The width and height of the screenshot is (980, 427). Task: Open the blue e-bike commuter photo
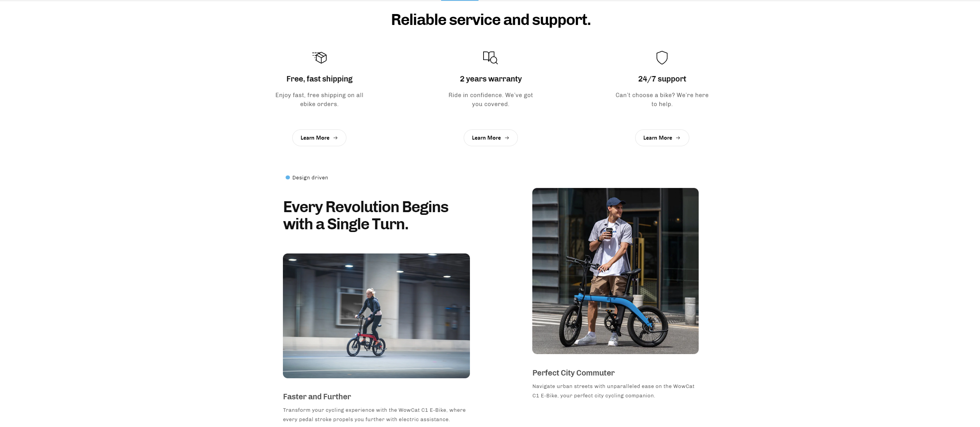(x=615, y=271)
